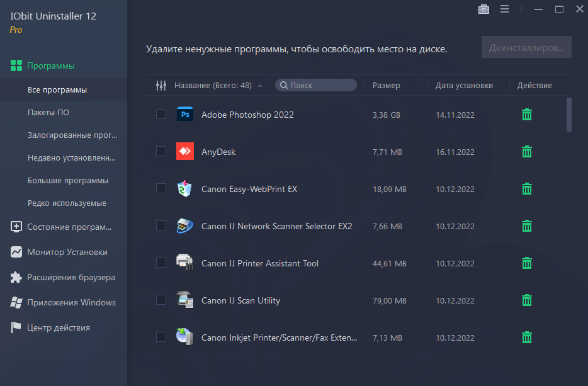Click the Adobe Photoshop 2022 name
Screen dimensions: 588x386
(247, 115)
